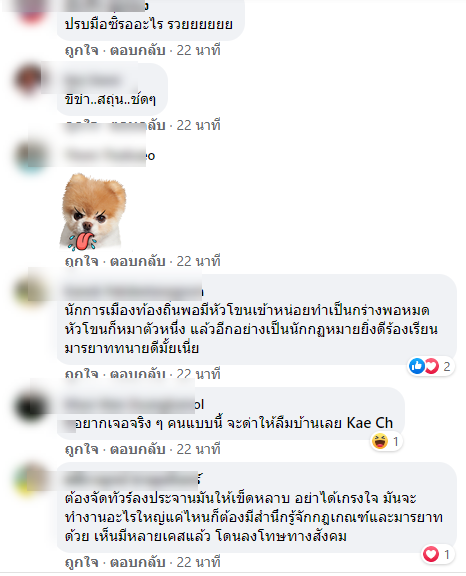
Task: Open the laughing emoji reaction count
Action: click(386, 441)
